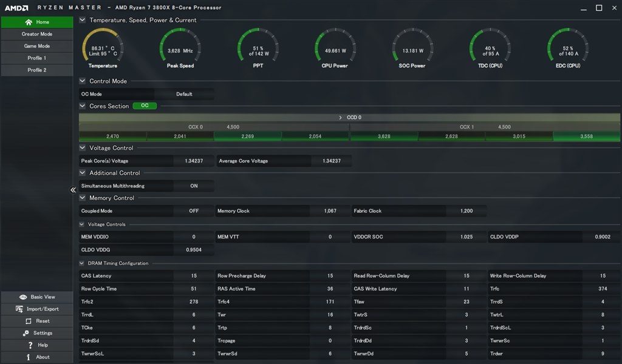Select core showing 3,628 MHz

coord(384,136)
